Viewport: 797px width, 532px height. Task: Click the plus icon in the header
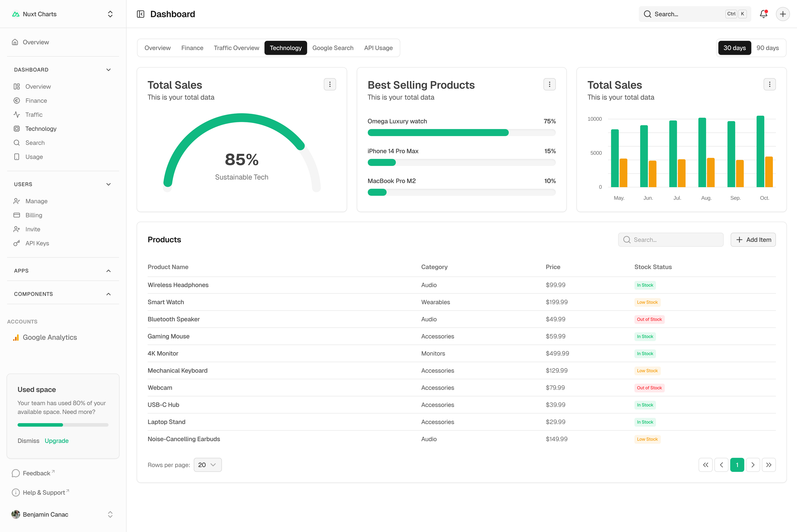click(x=783, y=14)
